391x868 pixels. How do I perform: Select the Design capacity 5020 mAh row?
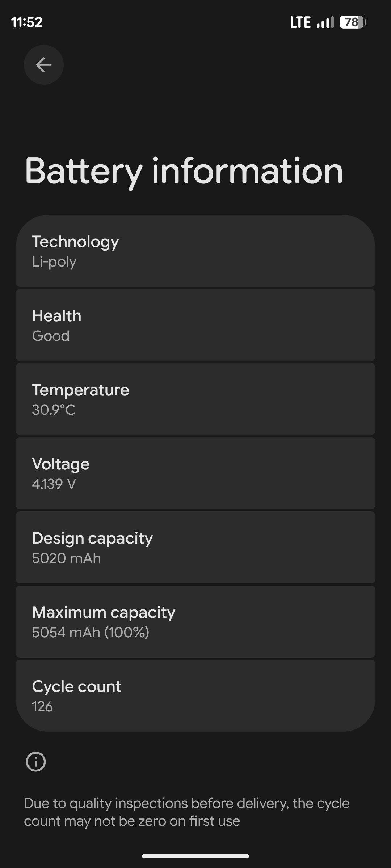click(x=195, y=548)
